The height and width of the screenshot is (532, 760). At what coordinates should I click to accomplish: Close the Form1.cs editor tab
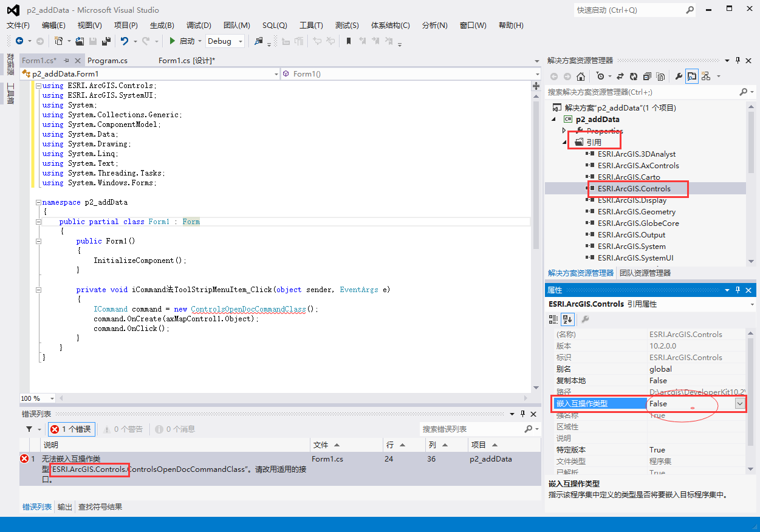(x=78, y=61)
